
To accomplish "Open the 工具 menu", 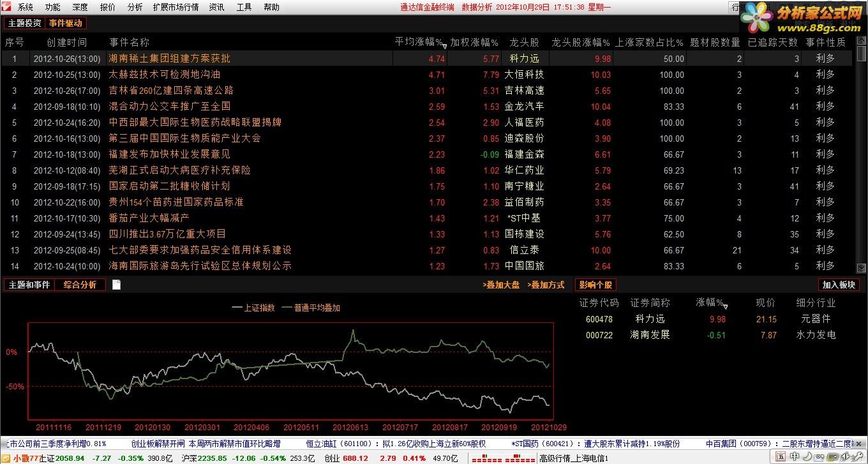I will 244,7.
